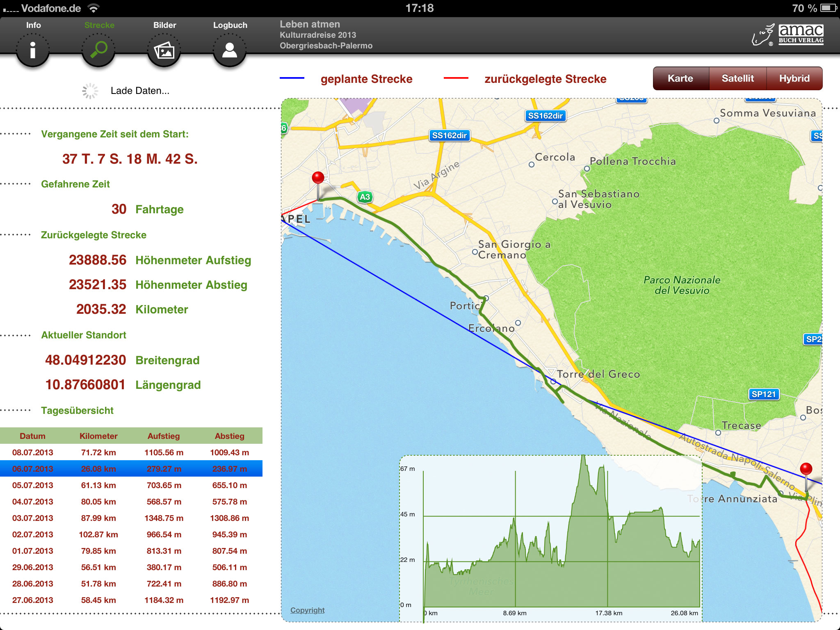This screenshot has width=840, height=630.
Task: Tap the Cercola map label
Action: point(555,157)
